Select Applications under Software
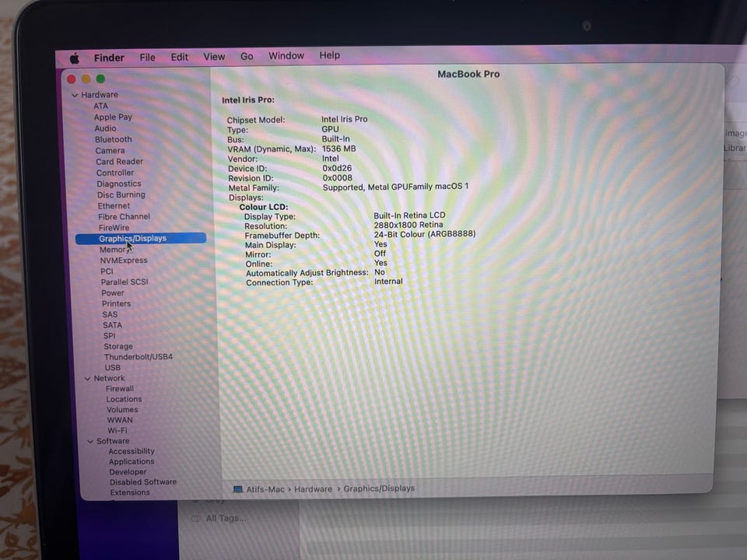The width and height of the screenshot is (747, 560). pyautogui.click(x=132, y=462)
